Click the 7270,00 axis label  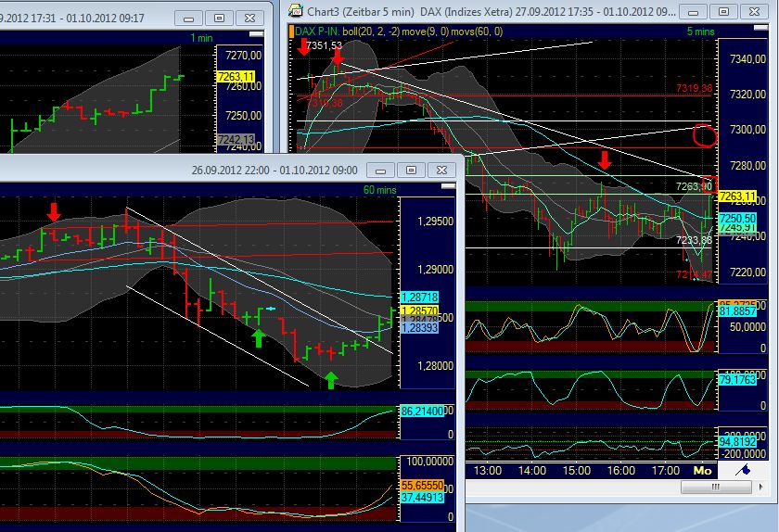(243, 55)
